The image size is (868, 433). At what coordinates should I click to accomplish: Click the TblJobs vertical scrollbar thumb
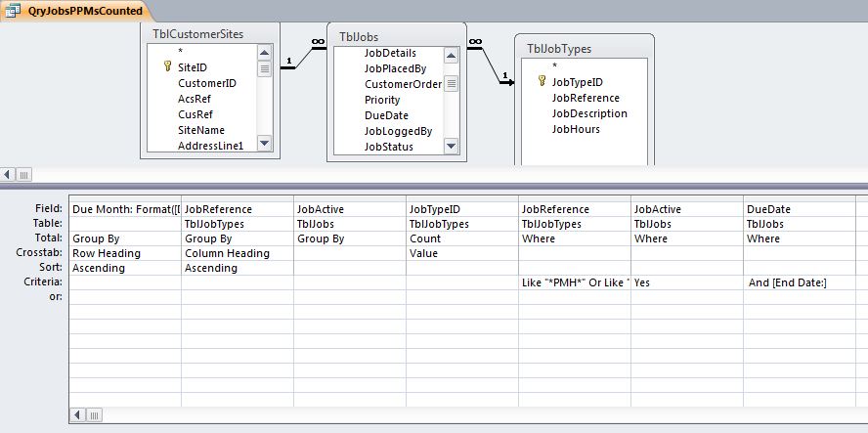[x=452, y=84]
